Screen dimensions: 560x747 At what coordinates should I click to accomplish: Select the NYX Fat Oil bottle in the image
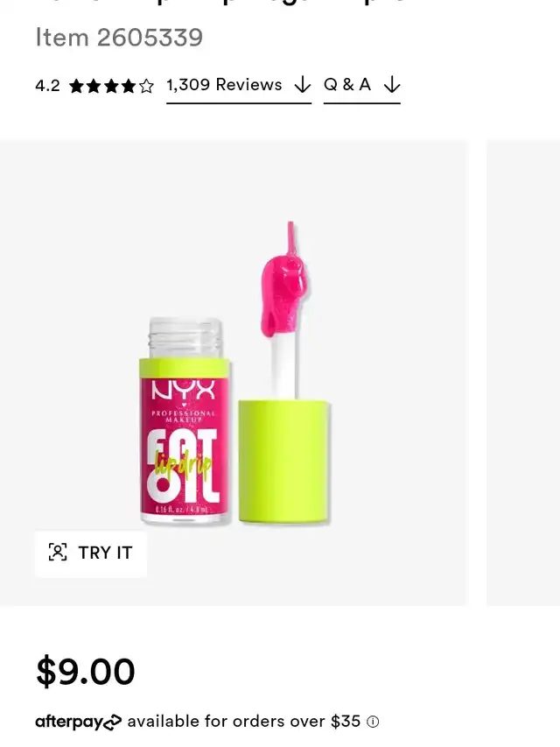[x=185, y=421]
